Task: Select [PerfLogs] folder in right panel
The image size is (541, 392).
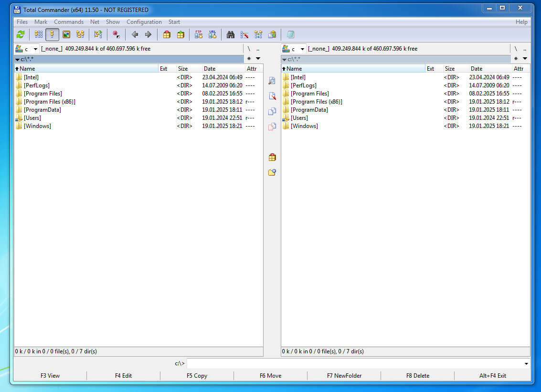Action: pyautogui.click(x=405, y=85)
